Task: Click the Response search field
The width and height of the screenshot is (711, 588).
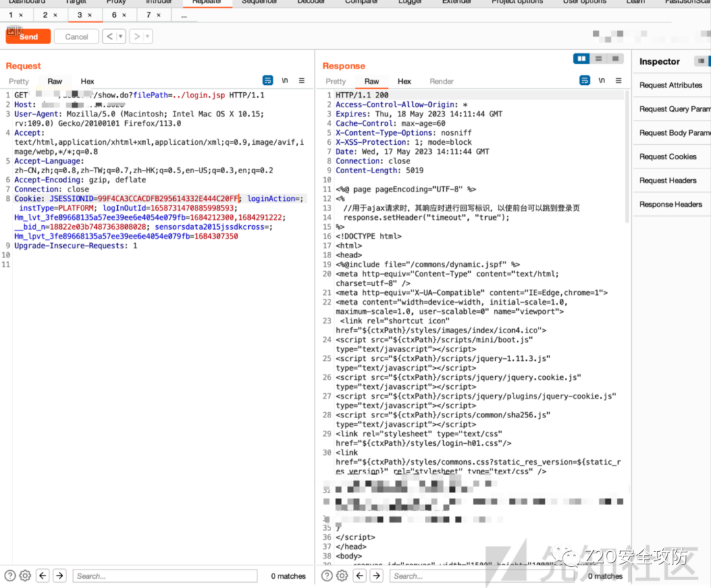Action: (x=482, y=575)
